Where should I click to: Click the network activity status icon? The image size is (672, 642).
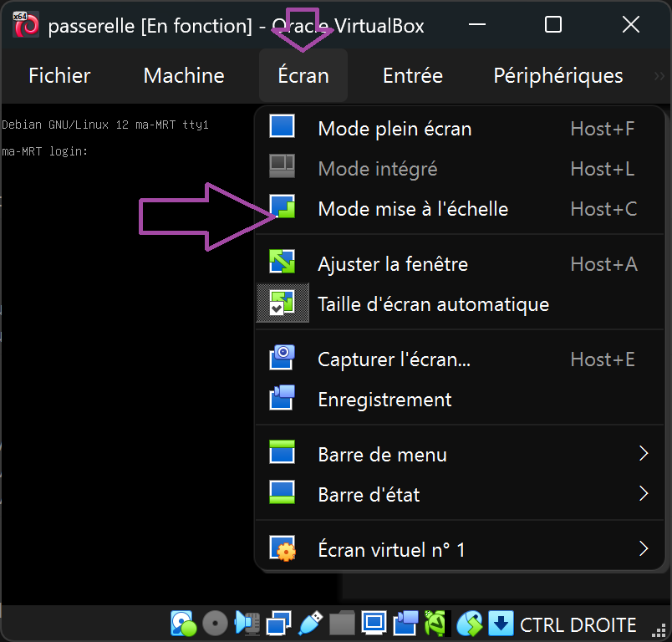tap(277, 623)
